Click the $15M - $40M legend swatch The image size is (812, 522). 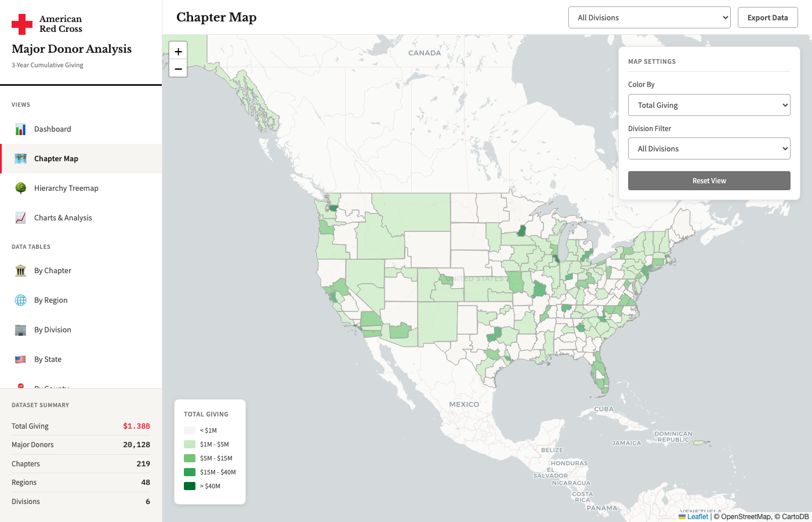190,472
